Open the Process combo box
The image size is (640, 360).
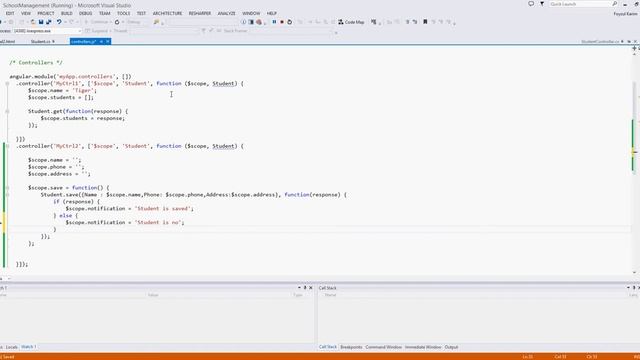coord(47,31)
